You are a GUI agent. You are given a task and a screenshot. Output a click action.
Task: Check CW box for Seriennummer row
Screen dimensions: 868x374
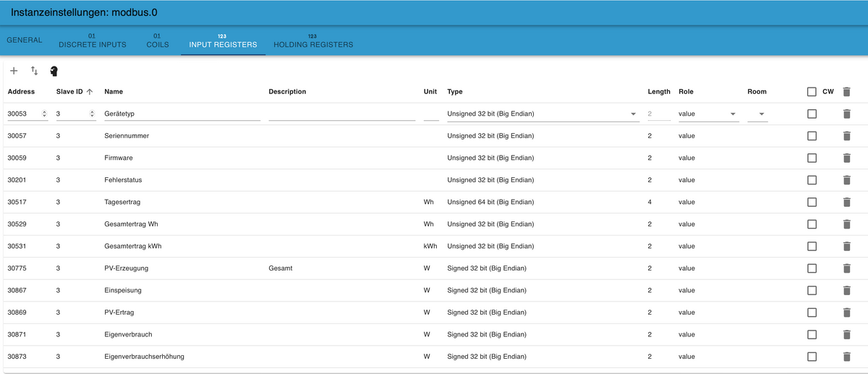click(x=812, y=136)
